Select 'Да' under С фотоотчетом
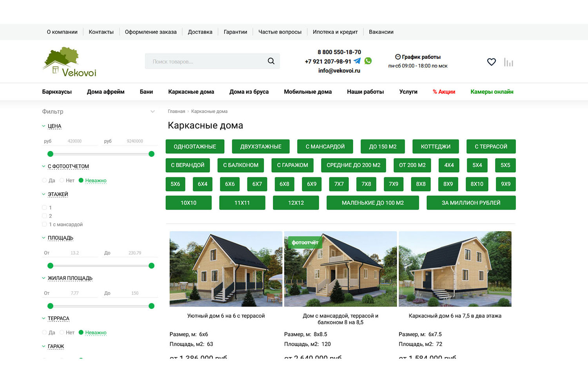Image resolution: width=588 pixels, height=392 pixels. pos(45,181)
